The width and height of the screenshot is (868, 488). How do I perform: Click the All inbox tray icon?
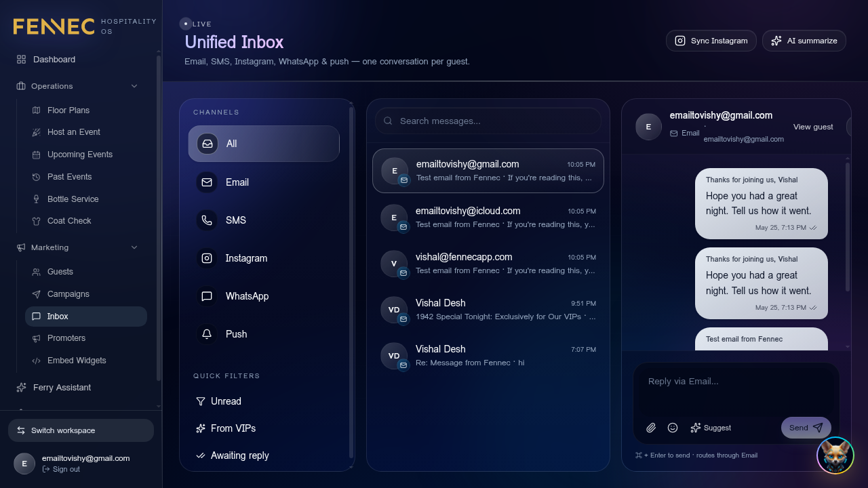pos(208,144)
